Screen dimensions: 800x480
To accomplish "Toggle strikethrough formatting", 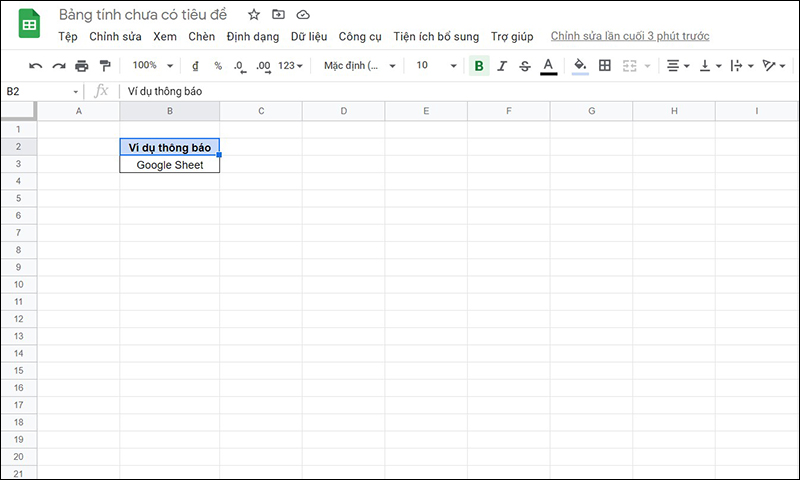I will (x=525, y=66).
